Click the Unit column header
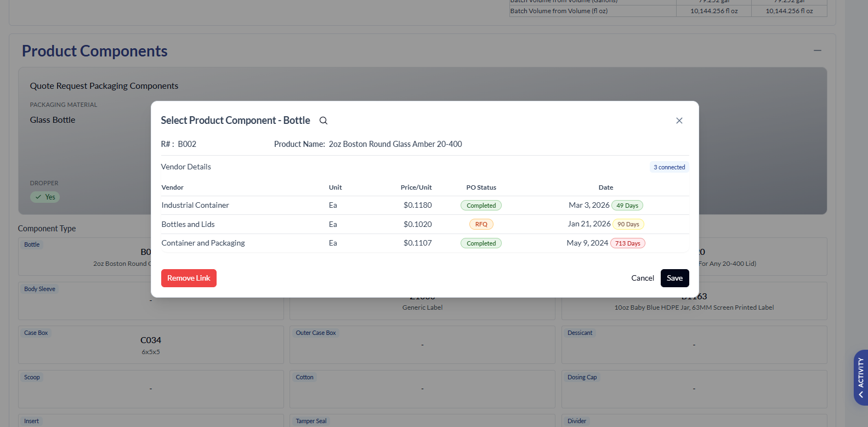868x427 pixels. coord(335,187)
